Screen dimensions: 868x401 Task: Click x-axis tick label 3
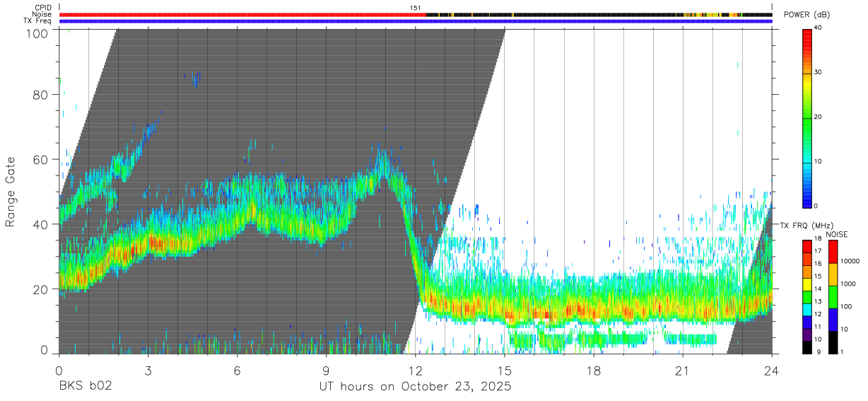[148, 371]
